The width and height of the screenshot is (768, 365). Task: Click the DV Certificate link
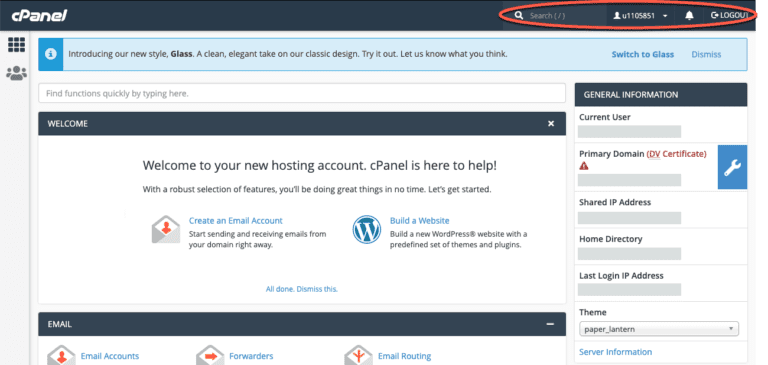tap(676, 154)
